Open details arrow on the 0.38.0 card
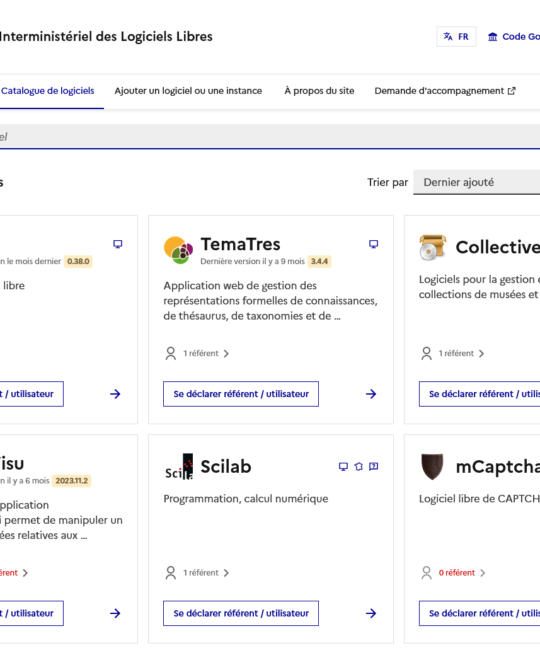 pyautogui.click(x=115, y=394)
